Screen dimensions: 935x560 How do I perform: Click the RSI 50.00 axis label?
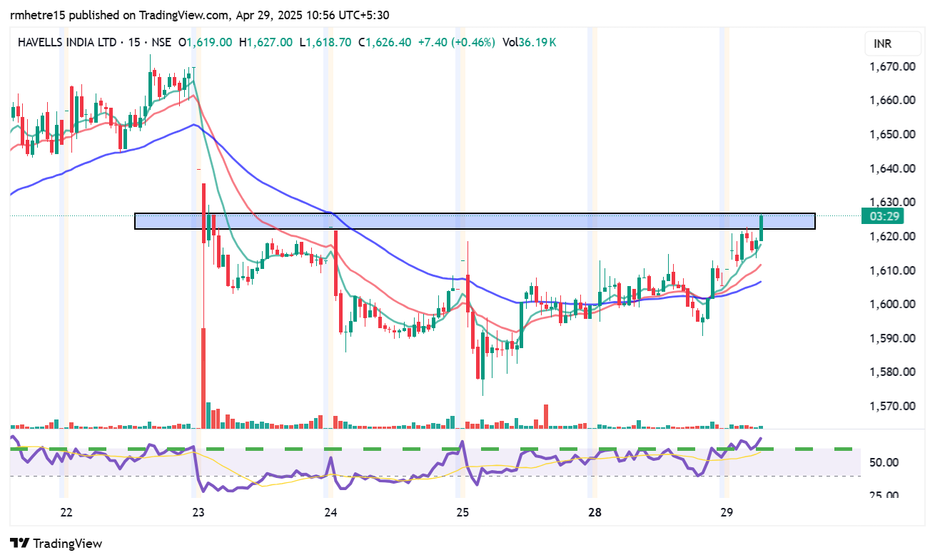tap(884, 462)
